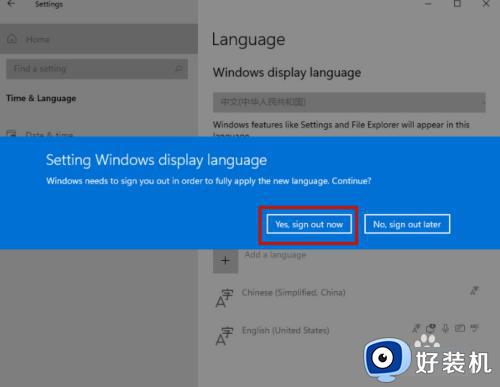Image resolution: width=500 pixels, height=387 pixels.
Task: Choose No, sign out later
Action: pos(407,224)
